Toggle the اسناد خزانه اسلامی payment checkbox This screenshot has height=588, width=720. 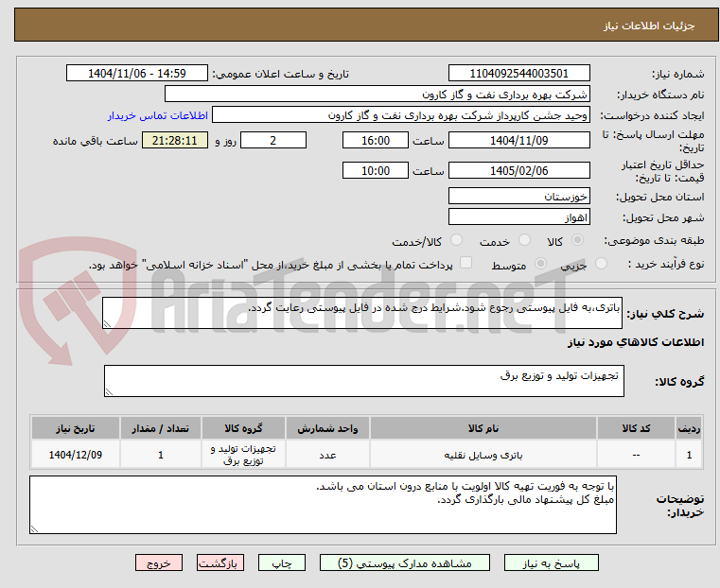point(465,263)
